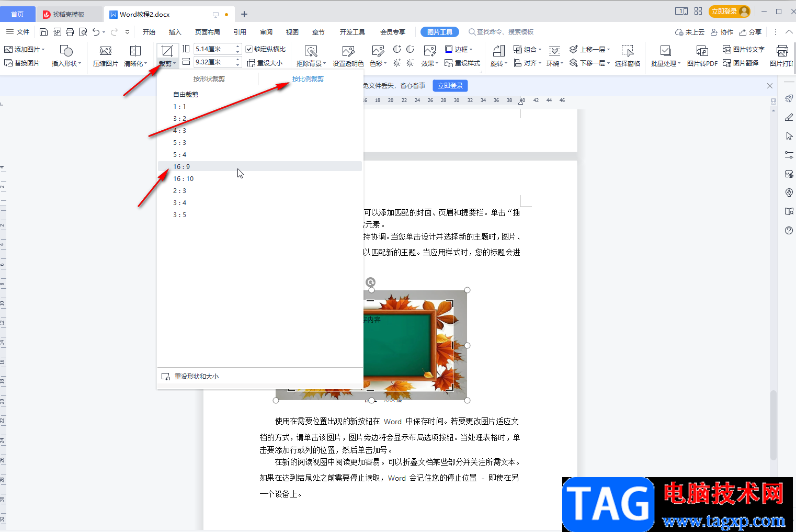The height and width of the screenshot is (532, 796).
Task: Open the Crop (裁剪) tool
Action: [x=167, y=55]
